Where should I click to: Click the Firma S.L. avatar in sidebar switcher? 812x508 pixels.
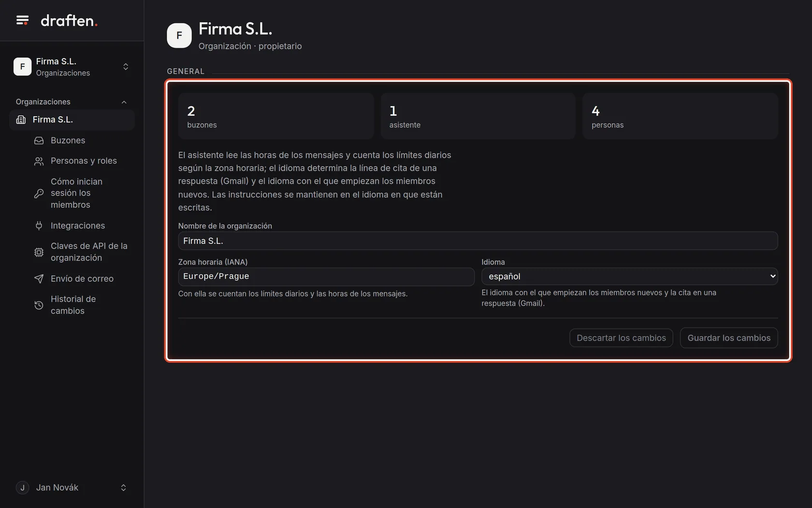(22, 67)
